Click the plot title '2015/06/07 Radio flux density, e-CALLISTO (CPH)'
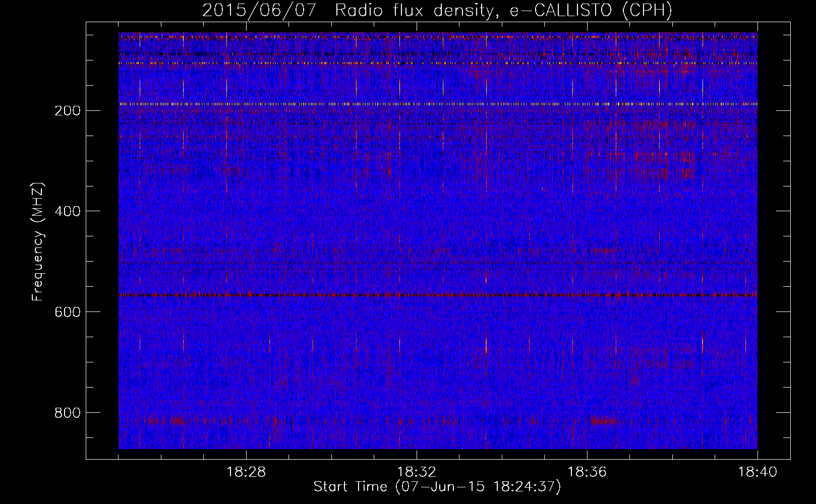This screenshot has width=816, height=504. (x=437, y=11)
